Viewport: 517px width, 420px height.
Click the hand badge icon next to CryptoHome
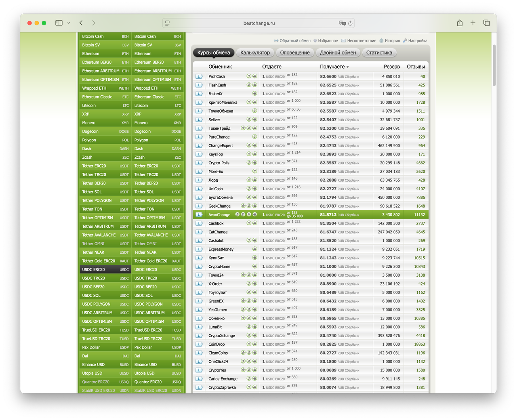pyautogui.click(x=255, y=267)
